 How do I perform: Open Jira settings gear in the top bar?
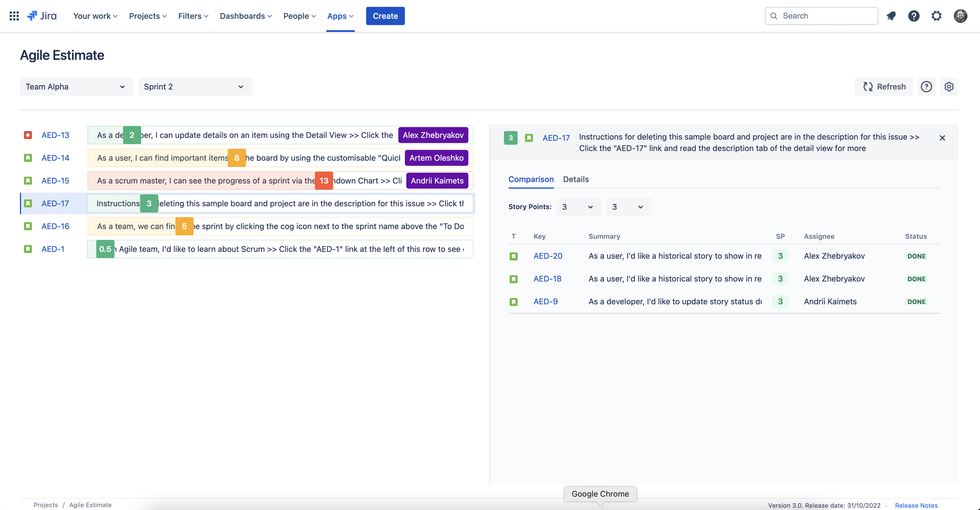pos(936,16)
